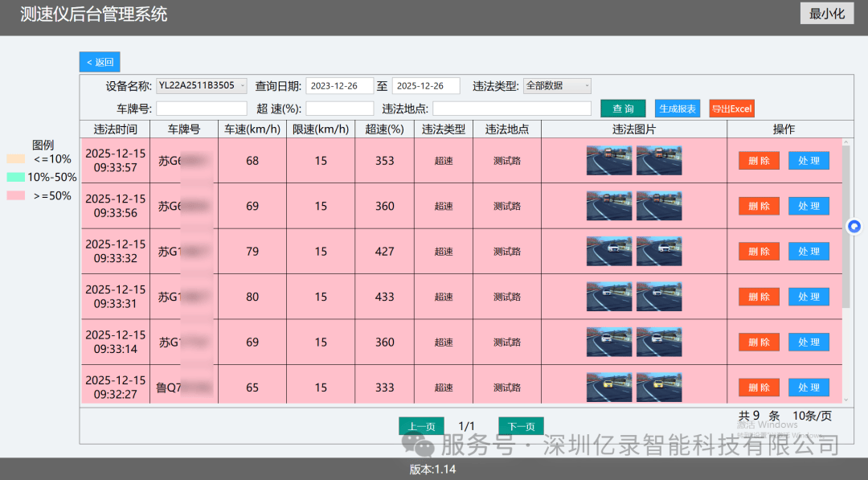The height and width of the screenshot is (480, 868).
Task: Click the 生成报表 generate report button
Action: 677,109
